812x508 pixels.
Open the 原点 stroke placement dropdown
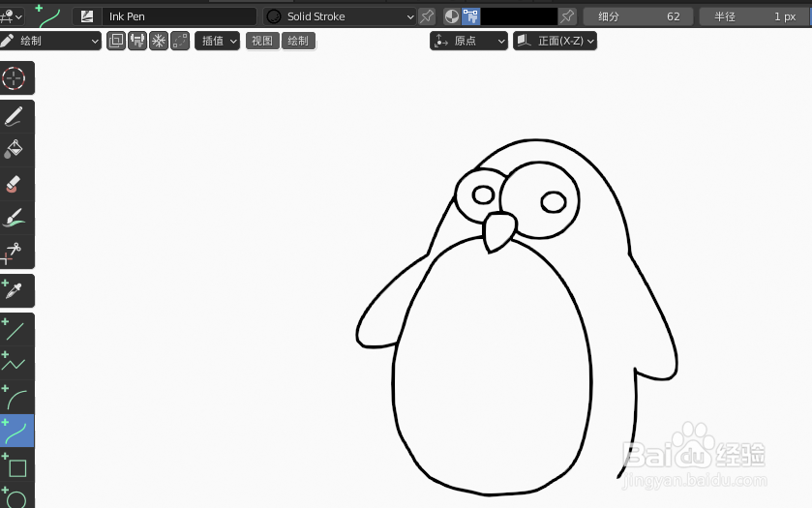[468, 41]
